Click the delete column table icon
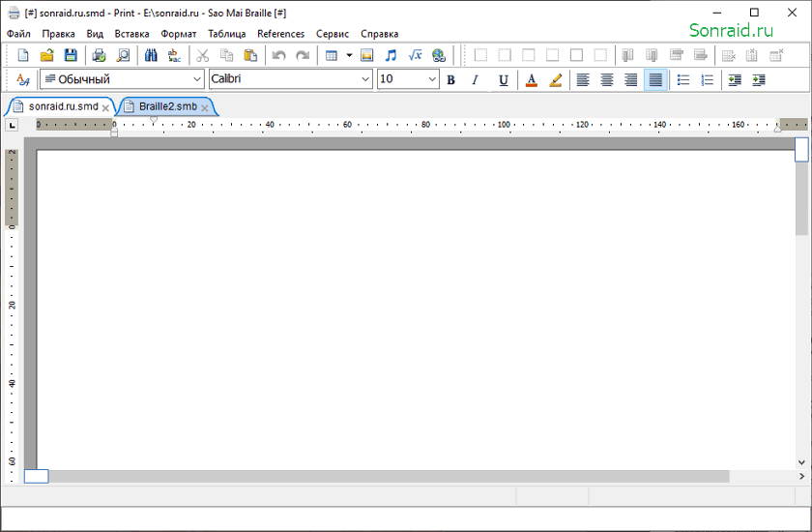Screen dimensions: 812x532 752,55
